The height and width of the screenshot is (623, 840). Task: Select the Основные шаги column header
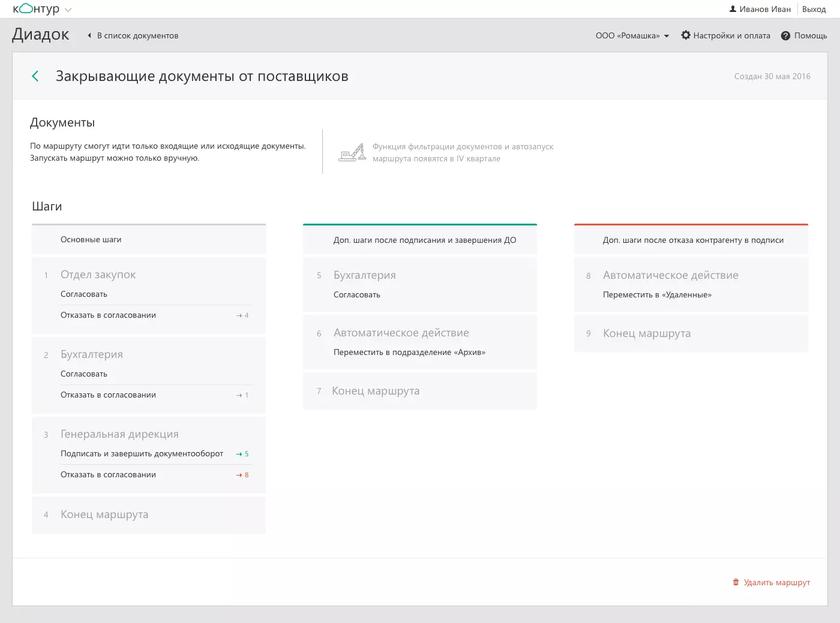[x=149, y=239]
